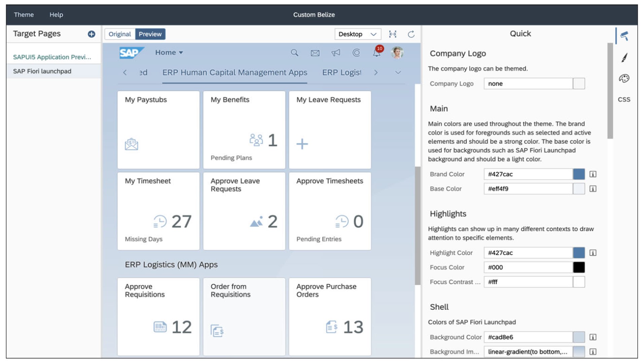Switch to the Original view

[120, 34]
